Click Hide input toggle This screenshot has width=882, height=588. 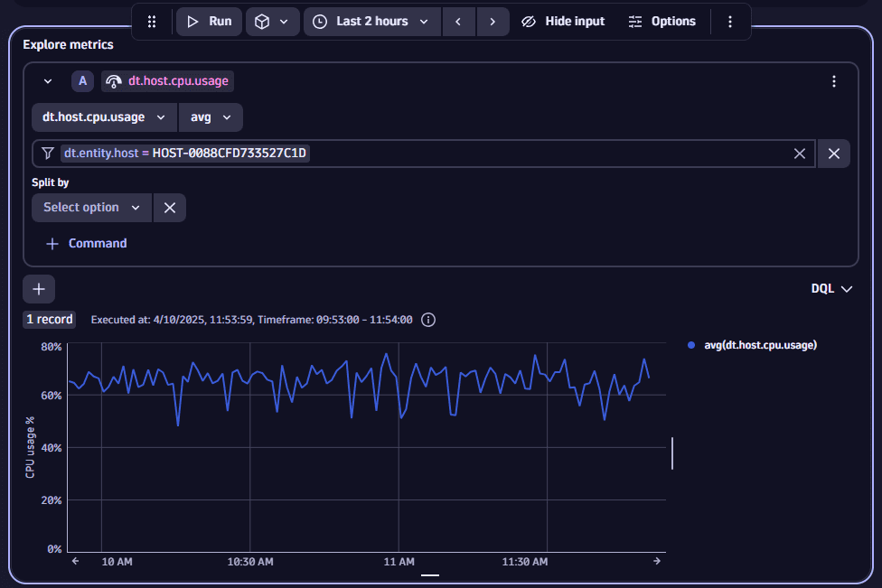coord(563,22)
